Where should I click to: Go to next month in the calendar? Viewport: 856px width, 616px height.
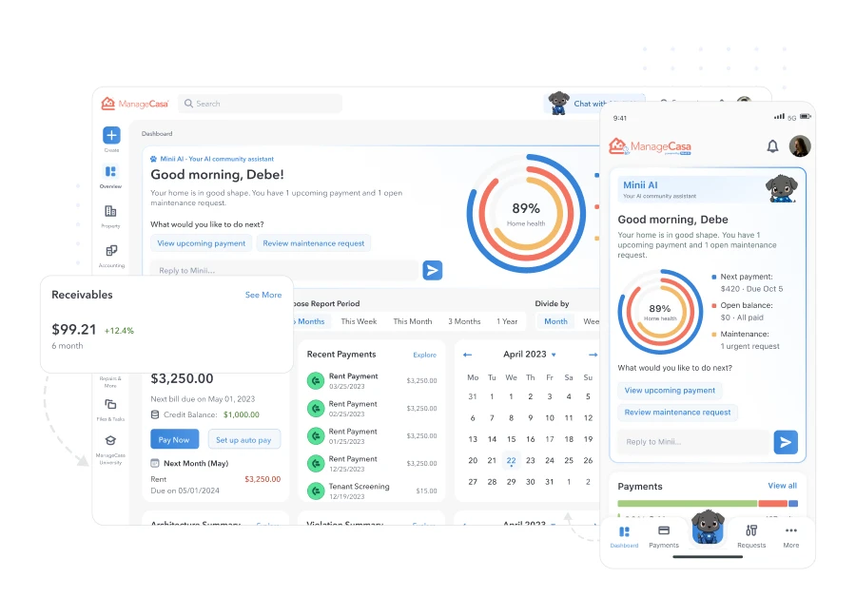[x=593, y=355]
